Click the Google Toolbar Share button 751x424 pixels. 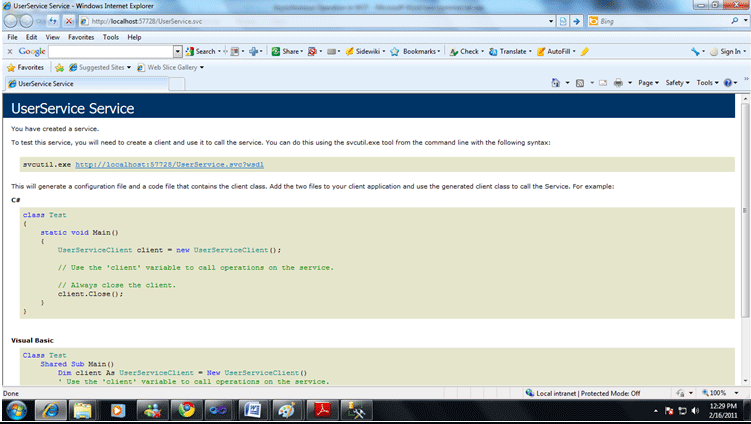pyautogui.click(x=286, y=51)
